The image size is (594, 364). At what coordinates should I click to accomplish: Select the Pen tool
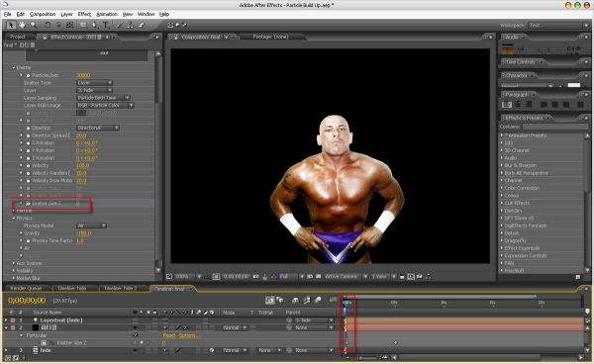[x=95, y=25]
